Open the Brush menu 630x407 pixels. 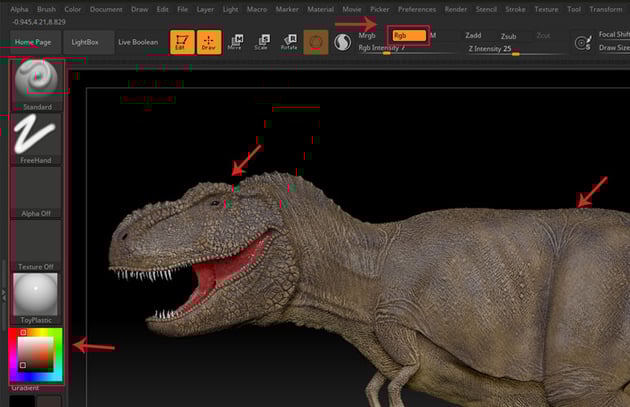click(x=46, y=9)
